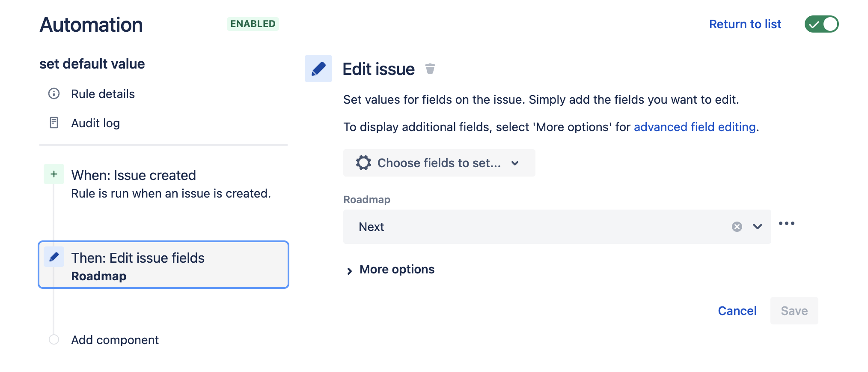Click Add component at the bottom
Screen dimensions: 868x372
coord(115,340)
